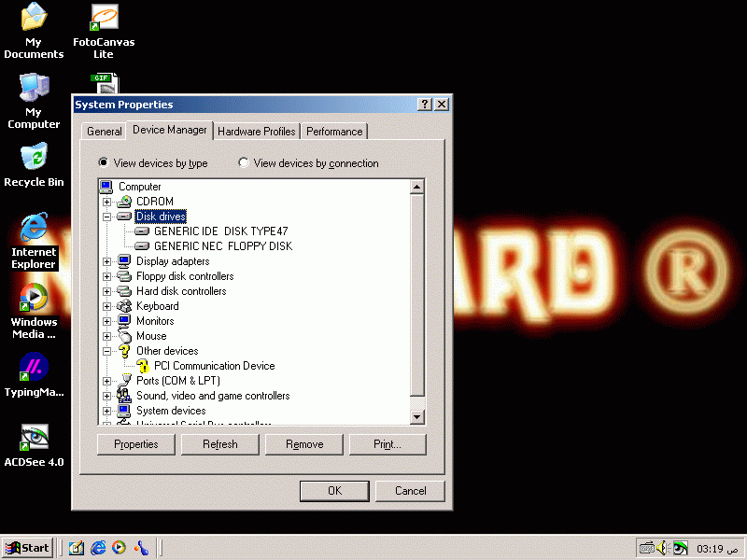Expand the Monitors node

click(x=106, y=321)
